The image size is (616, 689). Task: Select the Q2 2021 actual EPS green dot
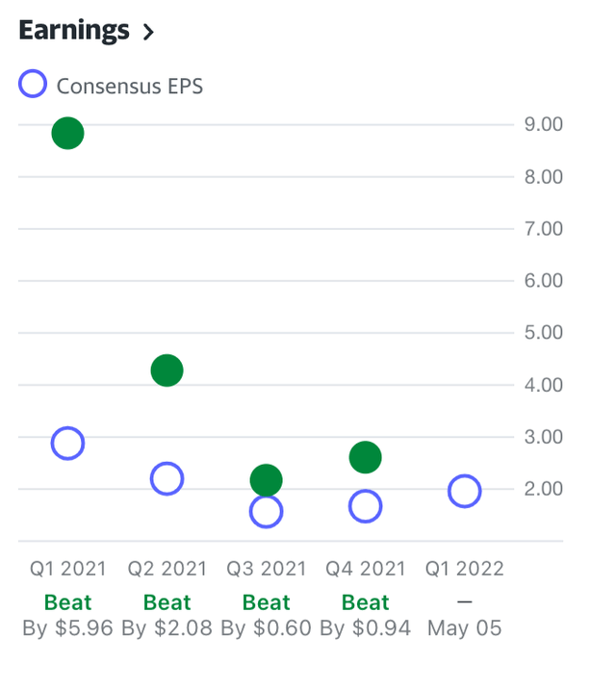[x=167, y=370]
